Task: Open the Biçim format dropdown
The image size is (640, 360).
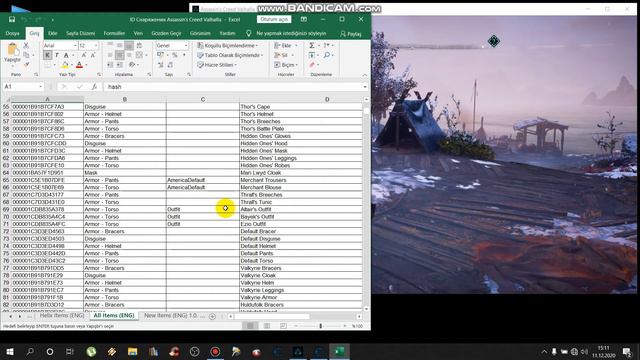Action: pyautogui.click(x=286, y=65)
